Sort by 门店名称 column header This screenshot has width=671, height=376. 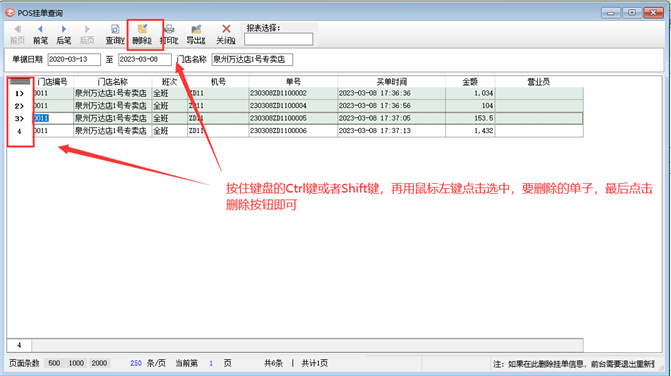[113, 82]
